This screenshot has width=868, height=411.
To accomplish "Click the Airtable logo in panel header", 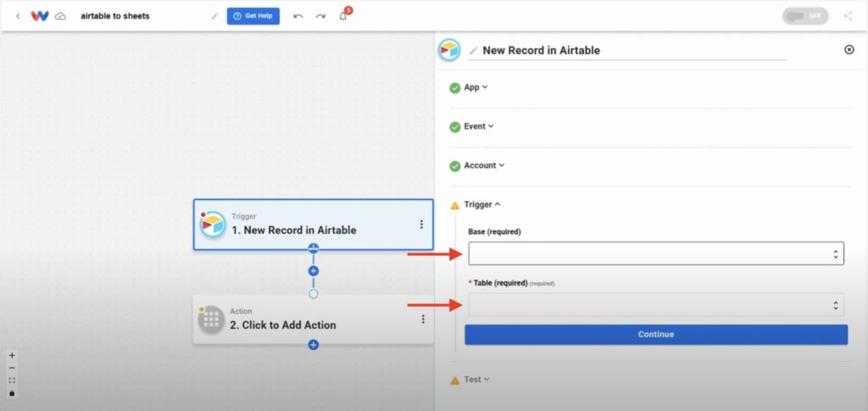I will tap(449, 50).
